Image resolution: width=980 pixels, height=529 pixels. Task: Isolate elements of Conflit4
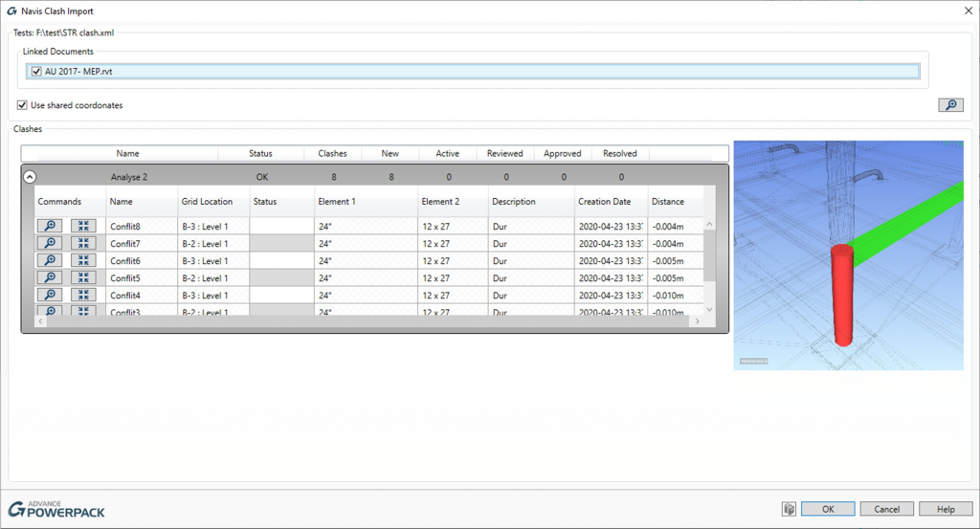pyautogui.click(x=83, y=295)
